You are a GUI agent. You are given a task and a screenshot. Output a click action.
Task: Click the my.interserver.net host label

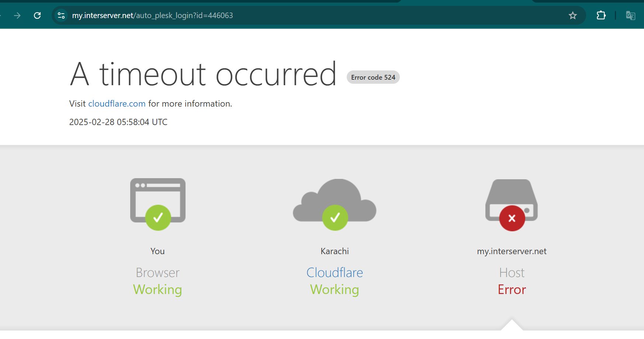pos(512,251)
